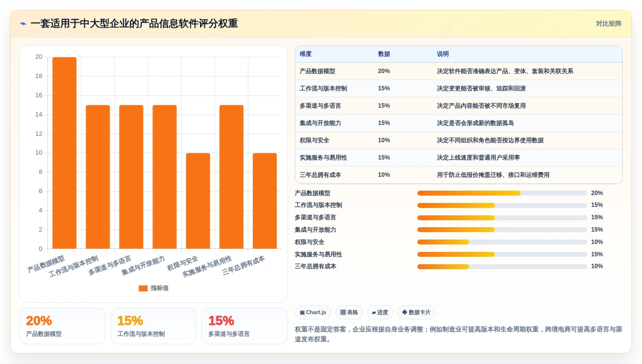642x364 pixels.
Task: Click the 产品数据模型 bar in chart
Action: [65, 153]
